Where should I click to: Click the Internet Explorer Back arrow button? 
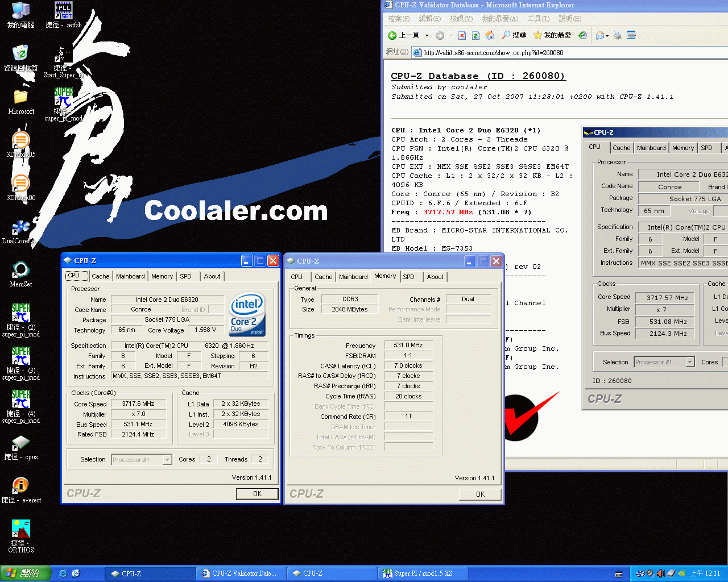coord(392,35)
